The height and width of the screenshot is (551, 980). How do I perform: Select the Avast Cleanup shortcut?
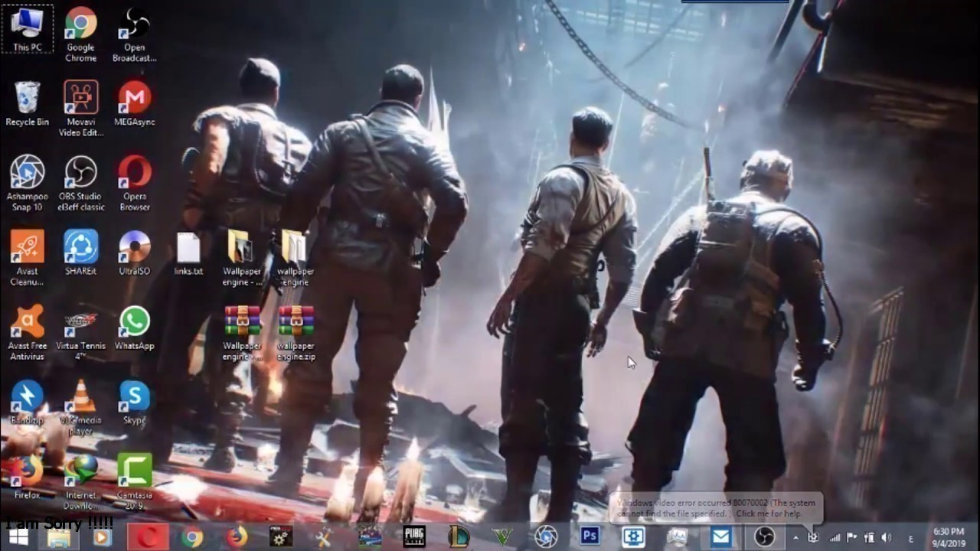click(28, 258)
